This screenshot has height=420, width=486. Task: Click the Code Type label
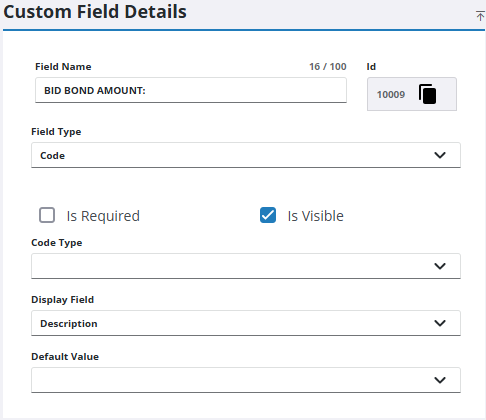click(57, 243)
